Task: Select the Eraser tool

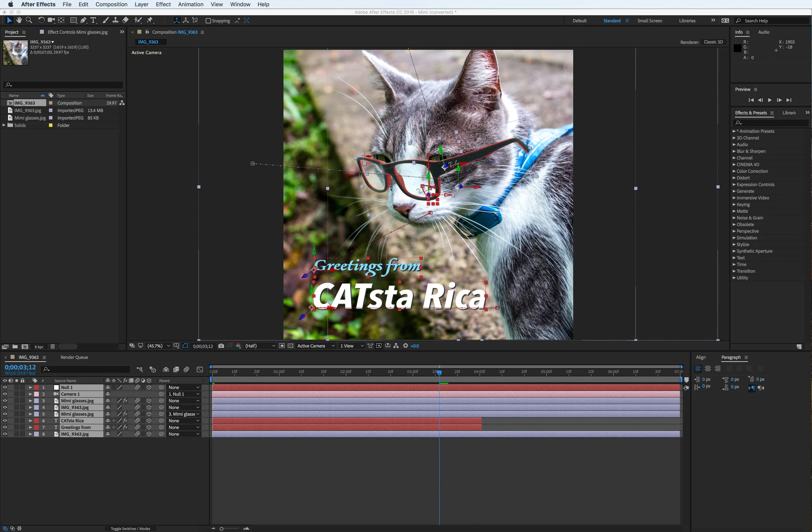Action: tap(126, 20)
